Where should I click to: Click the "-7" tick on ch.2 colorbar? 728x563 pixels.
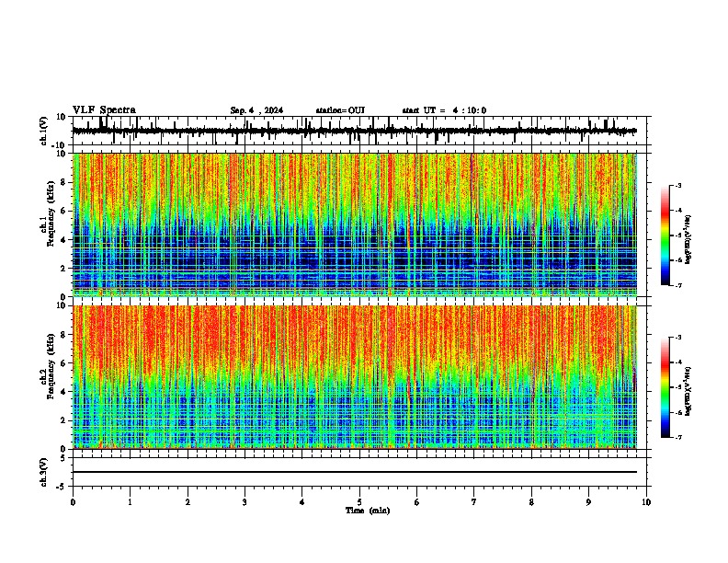pos(677,437)
